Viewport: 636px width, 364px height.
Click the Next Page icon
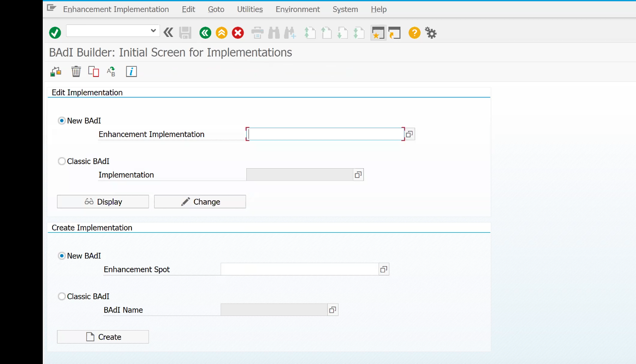click(x=342, y=32)
